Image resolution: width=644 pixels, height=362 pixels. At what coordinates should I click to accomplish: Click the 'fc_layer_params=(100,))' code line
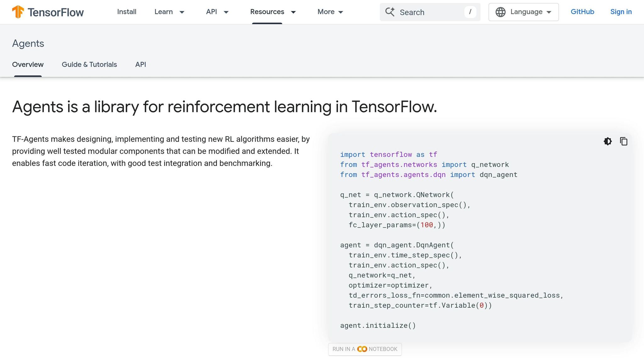click(397, 225)
